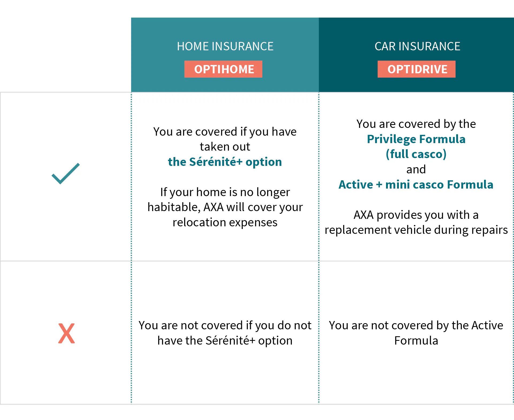Open Active + mini casco Formula link
Screen dimensions: 514x420
(416, 185)
